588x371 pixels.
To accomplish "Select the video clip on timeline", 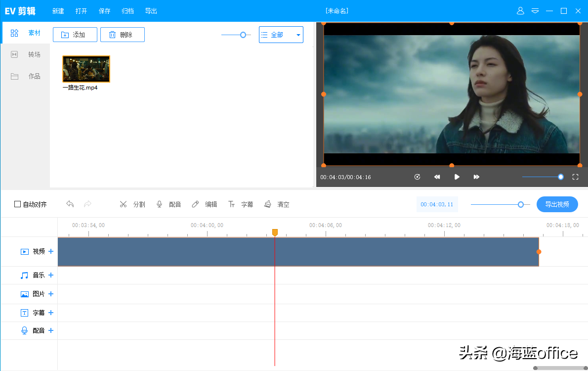I will [x=298, y=252].
